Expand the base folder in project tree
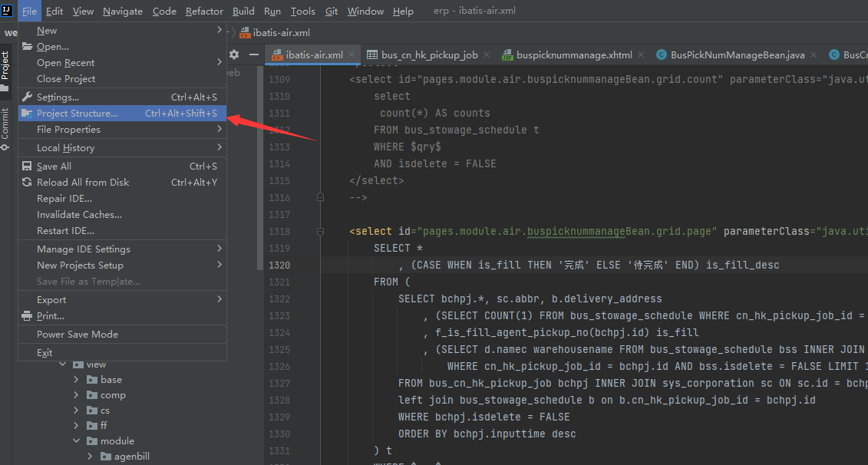Image resolution: width=868 pixels, height=465 pixels. [x=77, y=379]
